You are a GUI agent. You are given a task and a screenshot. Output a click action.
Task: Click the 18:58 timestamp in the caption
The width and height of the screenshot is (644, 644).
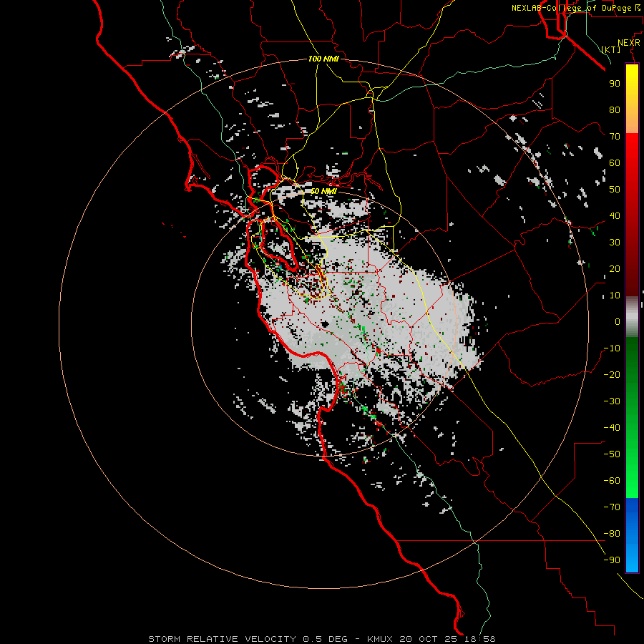coord(482,639)
